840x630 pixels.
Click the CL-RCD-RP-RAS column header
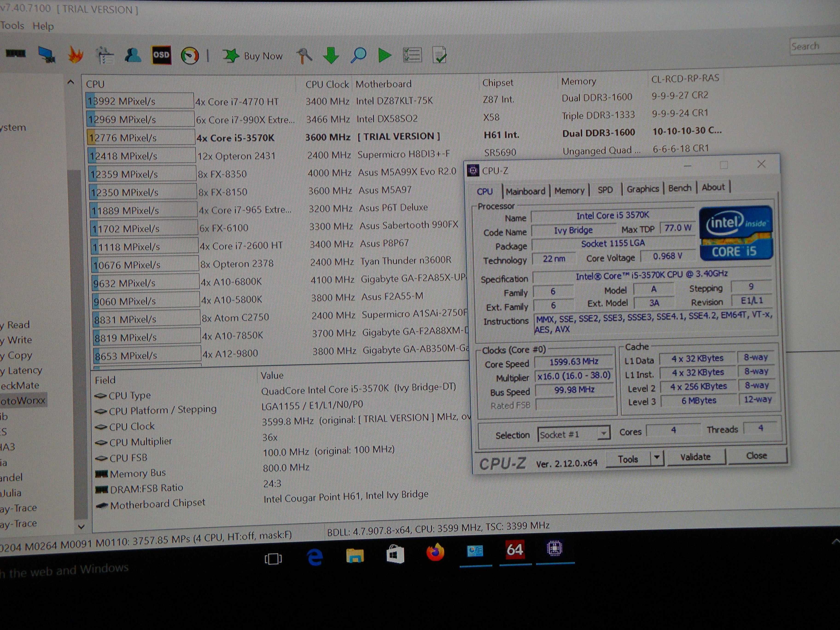point(685,78)
